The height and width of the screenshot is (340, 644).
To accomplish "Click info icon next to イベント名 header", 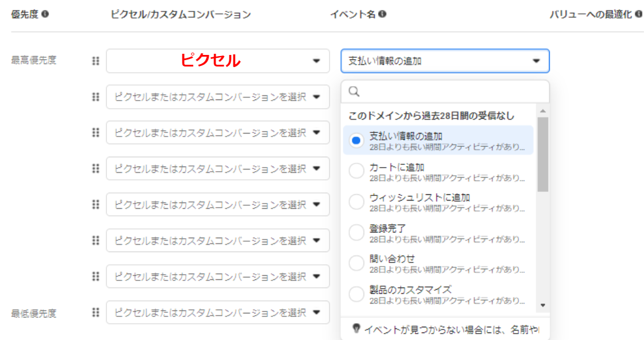I will (x=382, y=14).
